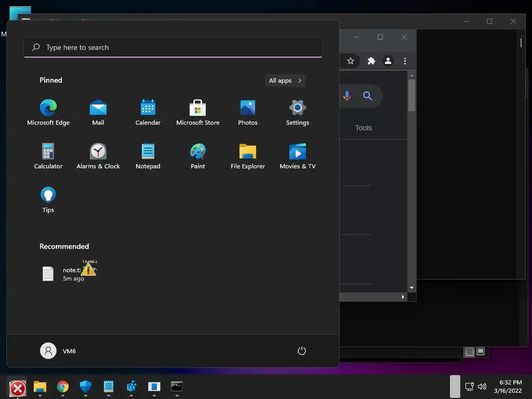The height and width of the screenshot is (399, 532).
Task: Switch to Chrome on the taskbar
Action: 63,387
